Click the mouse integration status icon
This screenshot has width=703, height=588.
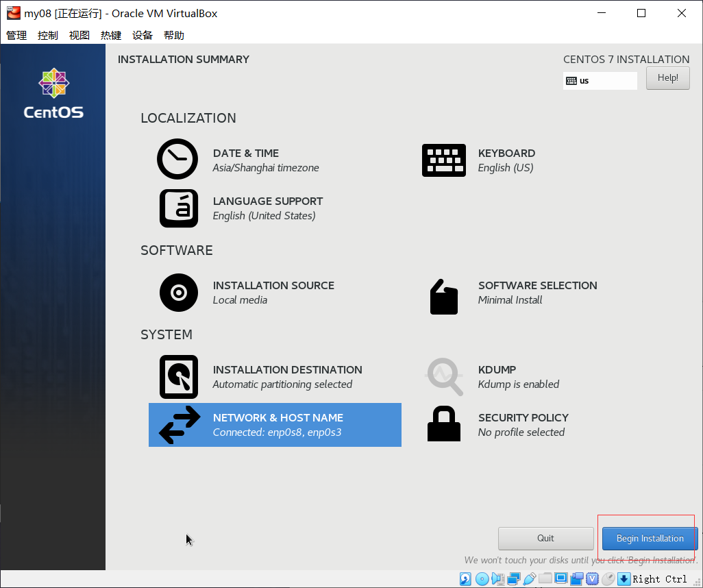click(608, 579)
